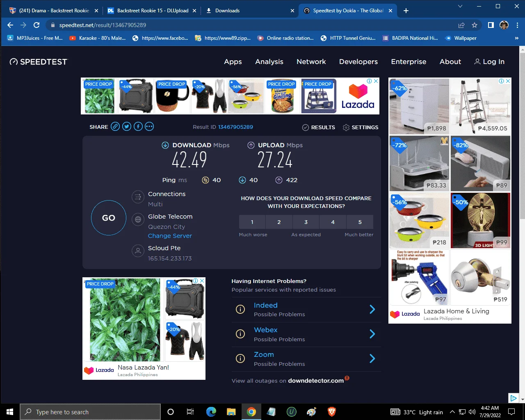This screenshot has width=525, height=420.
Task: Open the Windows notification center
Action: coord(511,412)
